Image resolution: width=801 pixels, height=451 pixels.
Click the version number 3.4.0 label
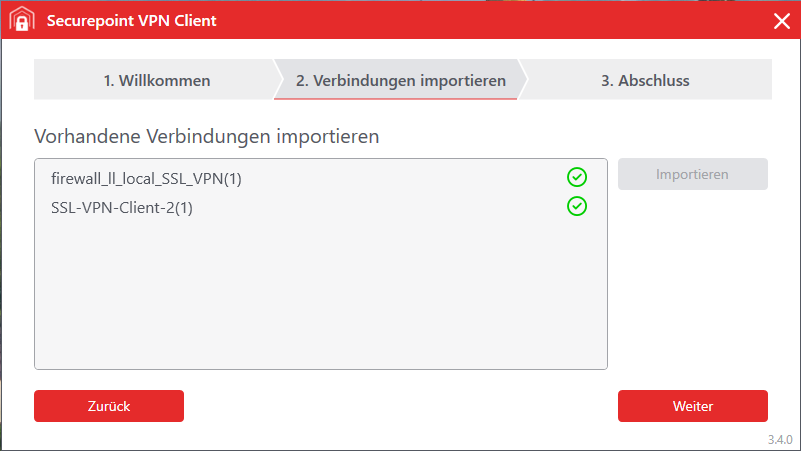click(780, 440)
